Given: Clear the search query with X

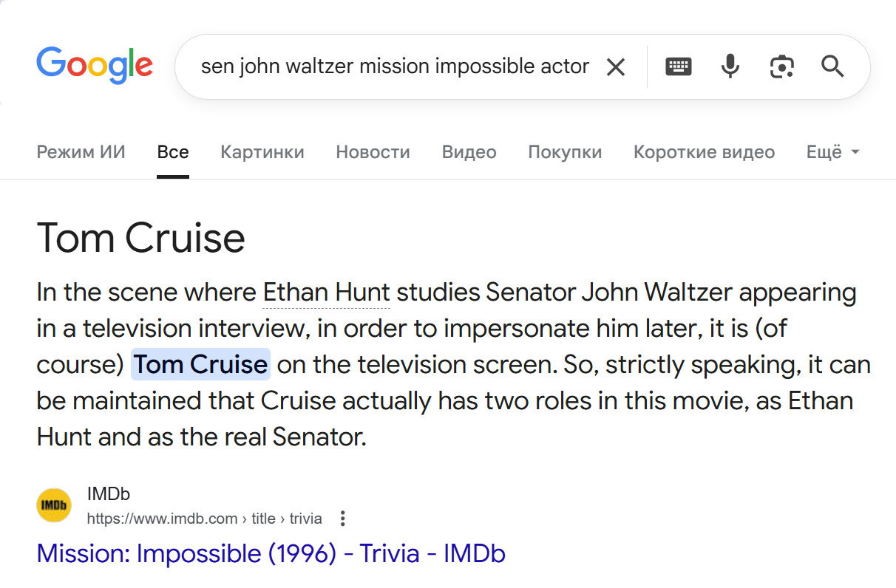Looking at the screenshot, I should coord(615,67).
